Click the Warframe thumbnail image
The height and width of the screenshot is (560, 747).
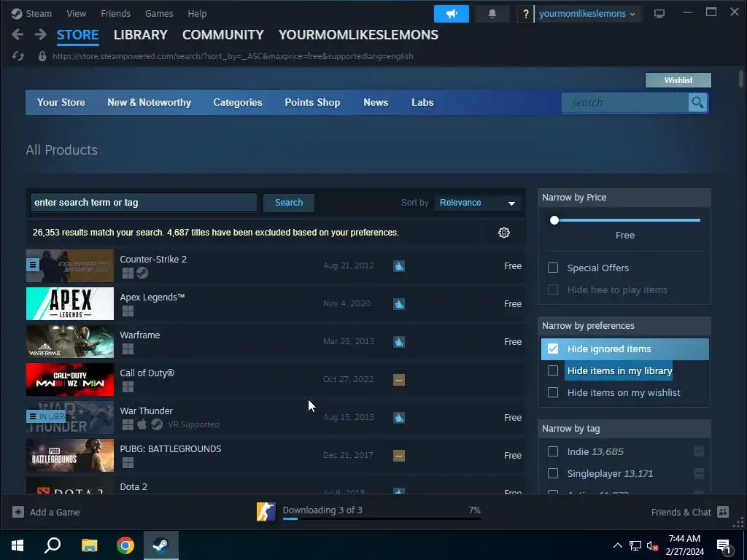70,341
